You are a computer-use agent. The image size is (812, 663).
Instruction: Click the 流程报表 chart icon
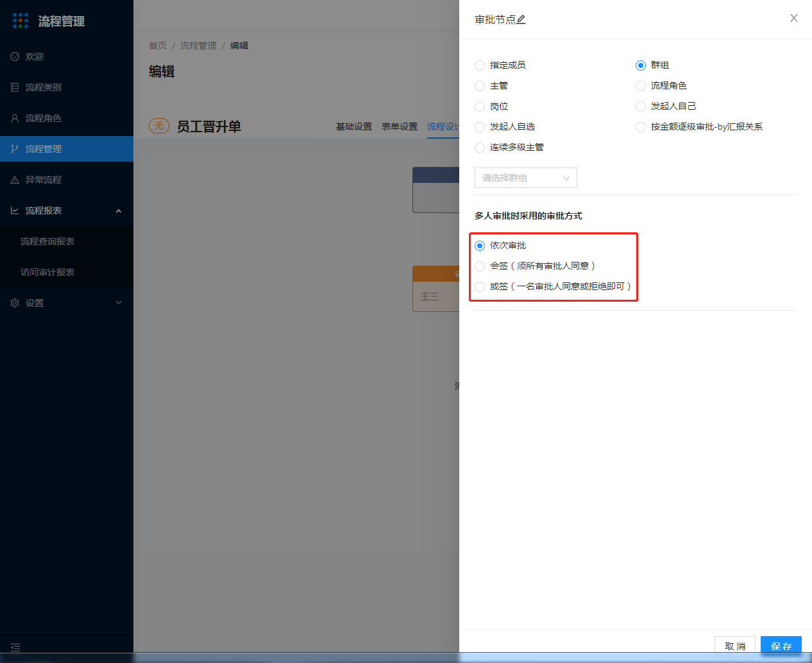pos(15,211)
